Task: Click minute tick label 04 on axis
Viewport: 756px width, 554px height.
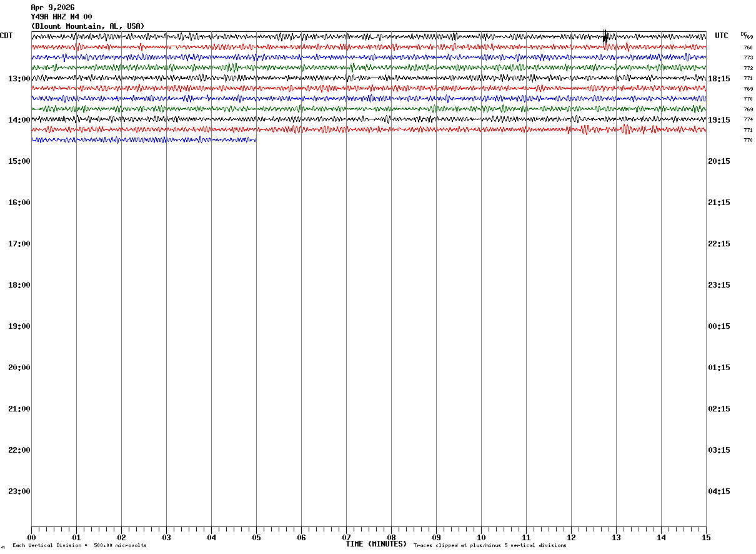Action: point(211,538)
